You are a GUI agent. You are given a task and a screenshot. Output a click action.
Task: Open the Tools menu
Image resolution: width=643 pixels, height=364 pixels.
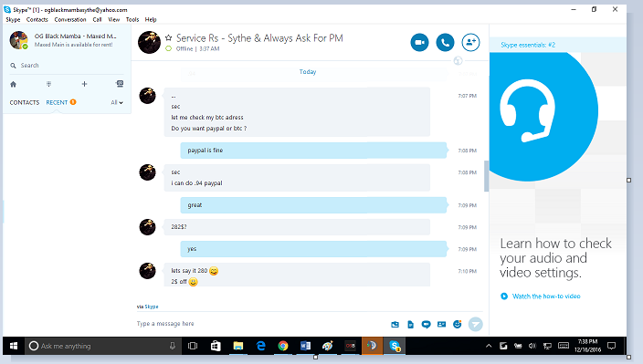click(132, 19)
